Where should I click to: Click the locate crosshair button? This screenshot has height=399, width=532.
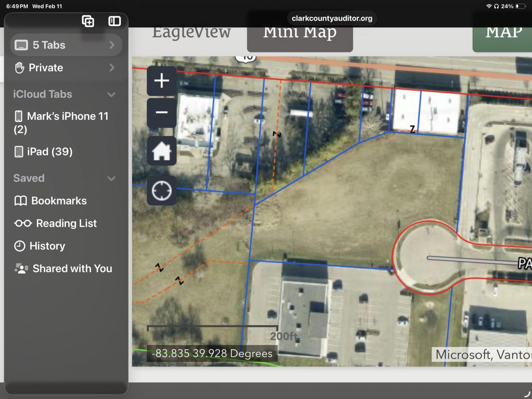point(162,191)
